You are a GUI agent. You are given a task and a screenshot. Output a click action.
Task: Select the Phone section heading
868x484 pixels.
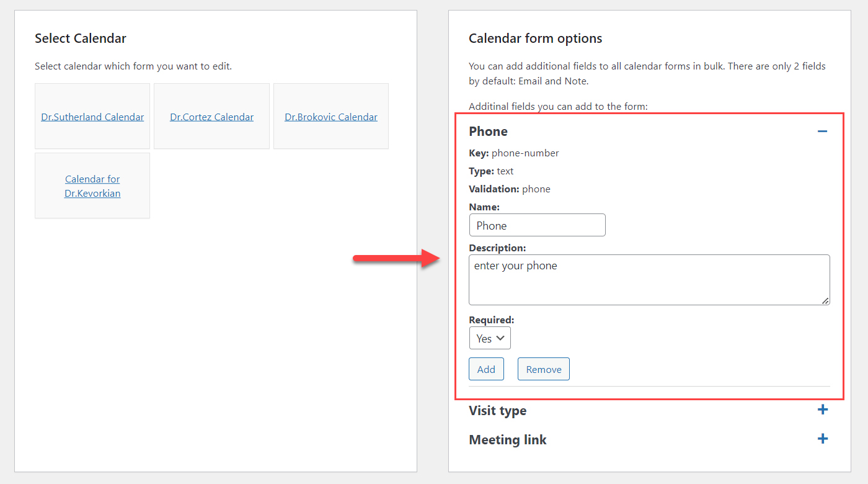488,132
